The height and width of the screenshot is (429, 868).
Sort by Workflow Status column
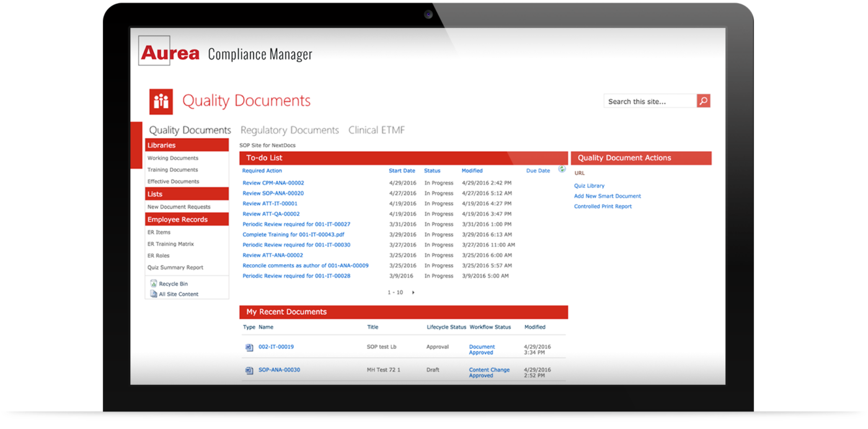(x=490, y=327)
